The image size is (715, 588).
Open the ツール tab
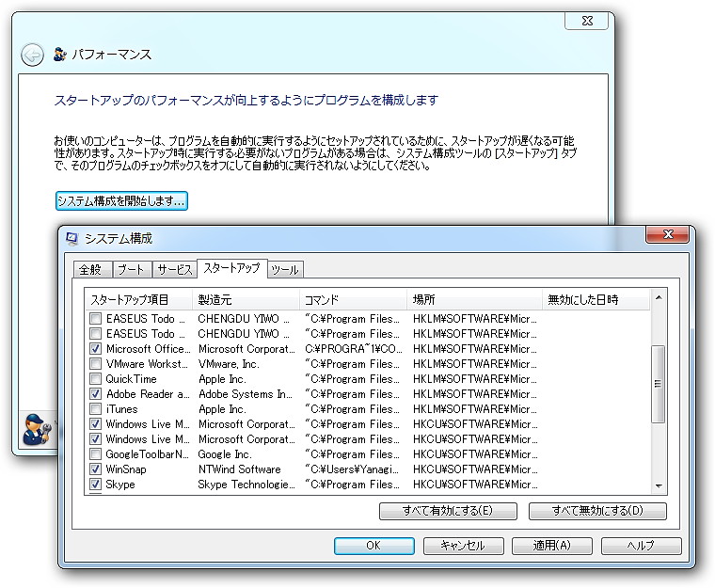point(285,270)
